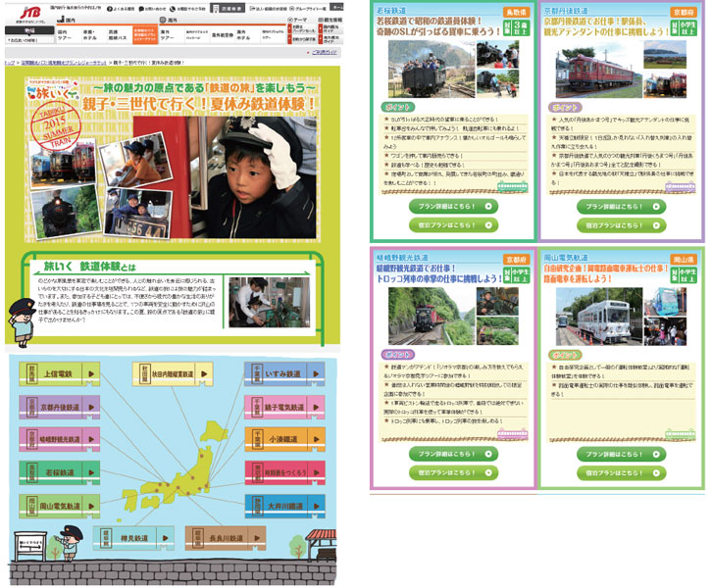The image size is (711, 588).
Task: Select the 高速路線バス menu item
Action: point(120,35)
